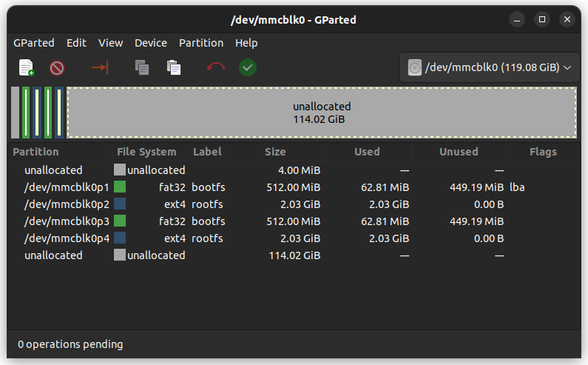Click the Copy partition icon

(x=142, y=67)
